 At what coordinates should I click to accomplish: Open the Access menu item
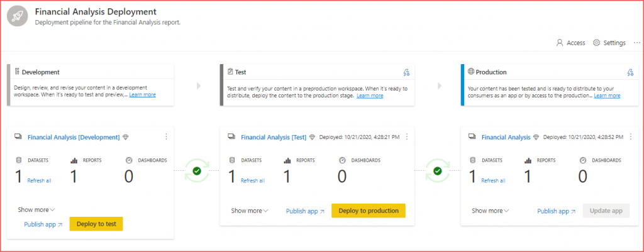click(x=570, y=43)
